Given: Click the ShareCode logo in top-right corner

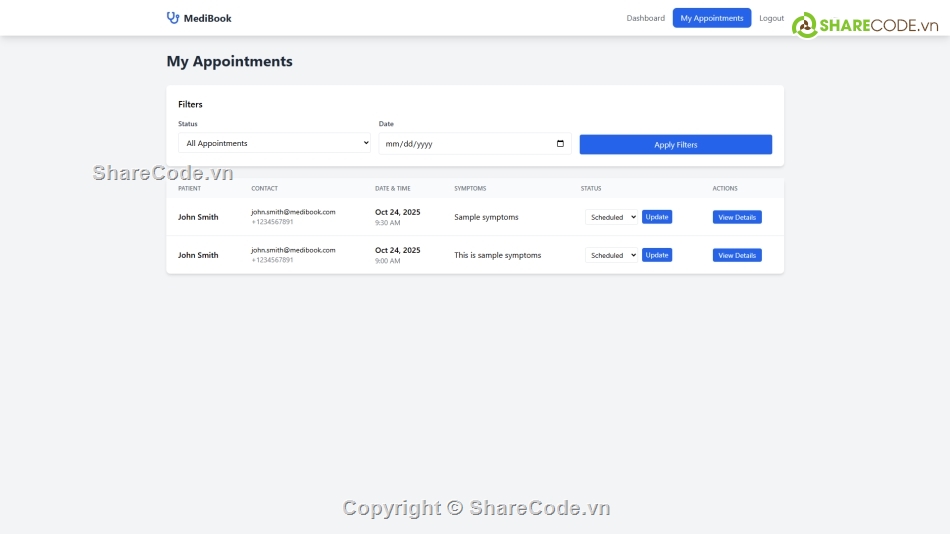Looking at the screenshot, I should pyautogui.click(x=867, y=25).
